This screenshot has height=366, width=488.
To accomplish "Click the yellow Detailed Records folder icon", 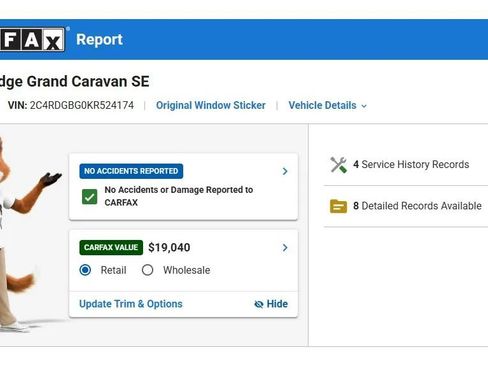I will click(338, 206).
